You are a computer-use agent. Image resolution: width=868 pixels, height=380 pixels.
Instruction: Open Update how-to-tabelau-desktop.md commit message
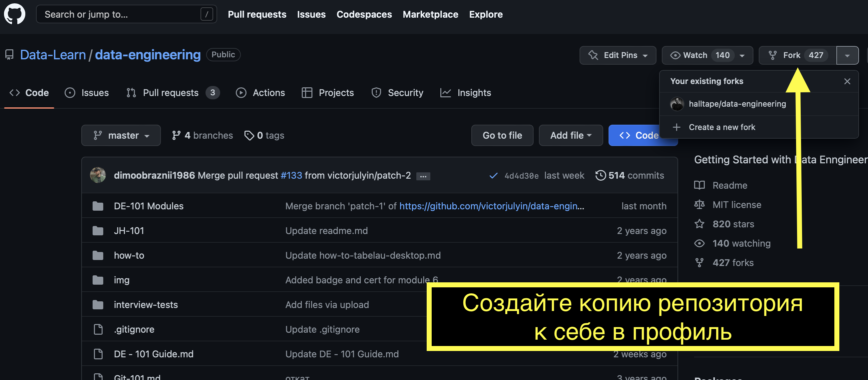(x=363, y=255)
